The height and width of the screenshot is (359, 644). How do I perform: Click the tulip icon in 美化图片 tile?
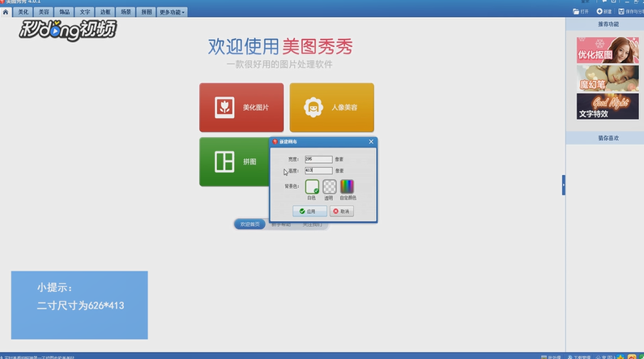(x=224, y=108)
